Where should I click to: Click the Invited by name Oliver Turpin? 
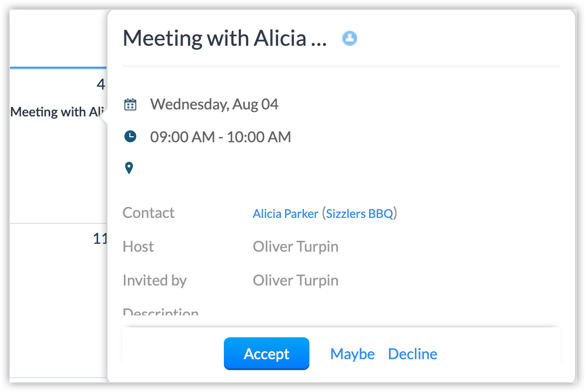pyautogui.click(x=295, y=281)
